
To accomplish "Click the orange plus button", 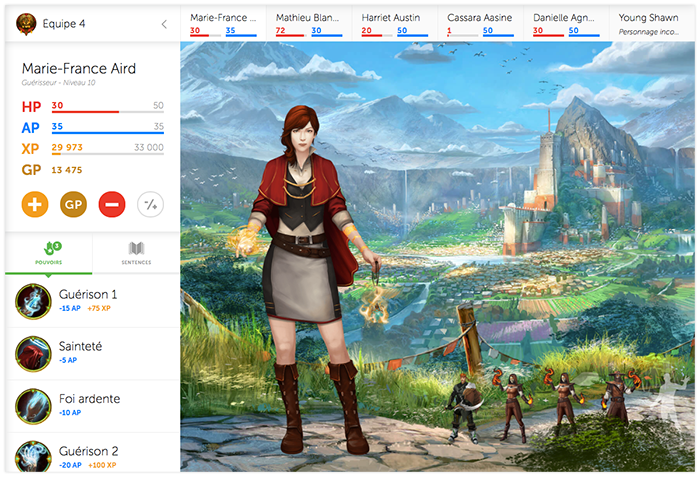I will (35, 205).
